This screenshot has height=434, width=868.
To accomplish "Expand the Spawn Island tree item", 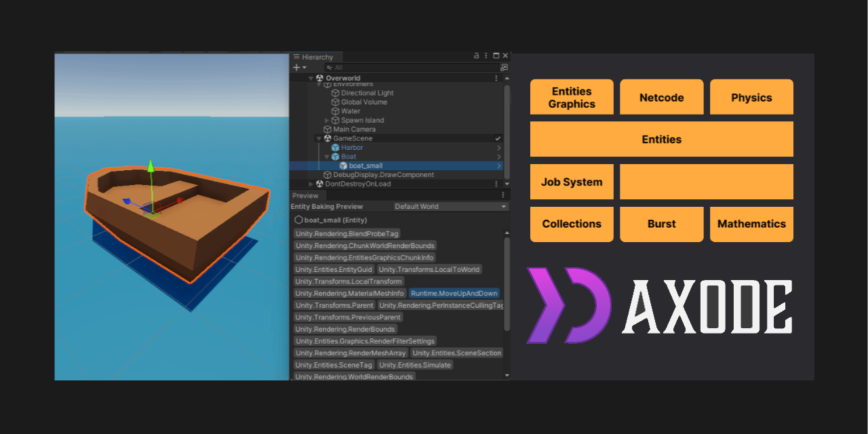I will click(327, 121).
